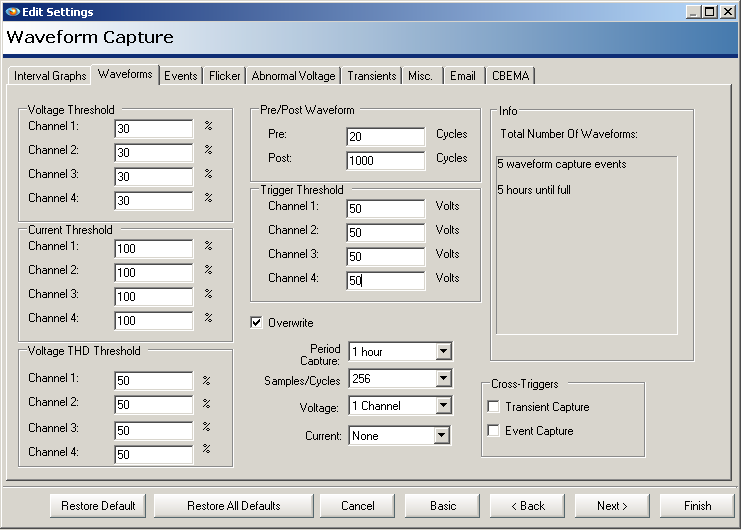Switch to the Misc. tab
This screenshot has height=530, width=741.
(421, 76)
